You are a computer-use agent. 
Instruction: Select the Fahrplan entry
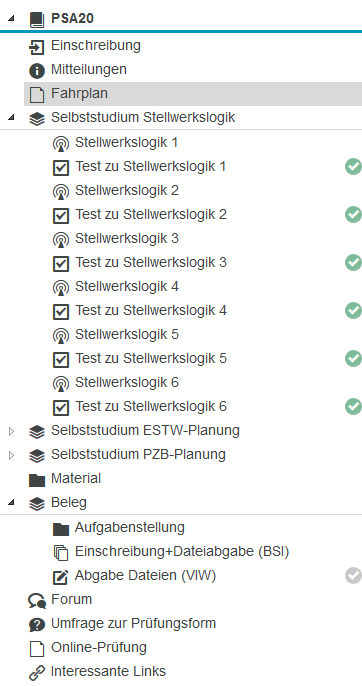(193, 94)
